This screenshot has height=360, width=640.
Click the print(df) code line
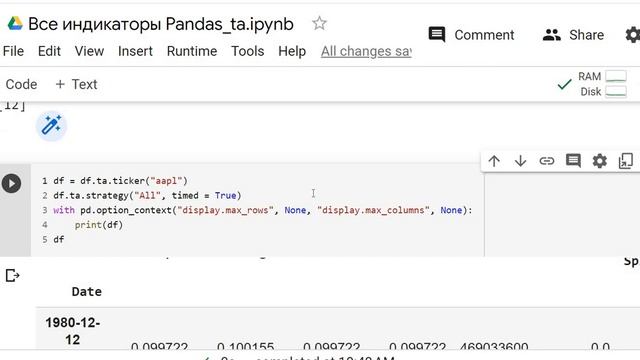coord(98,225)
